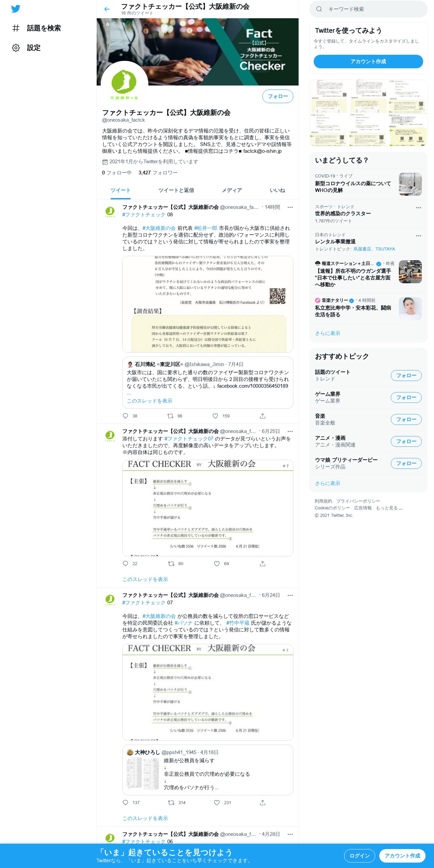The height and width of the screenshot is (868, 434).
Task: Select the ツイート tab
Action: 120,190
